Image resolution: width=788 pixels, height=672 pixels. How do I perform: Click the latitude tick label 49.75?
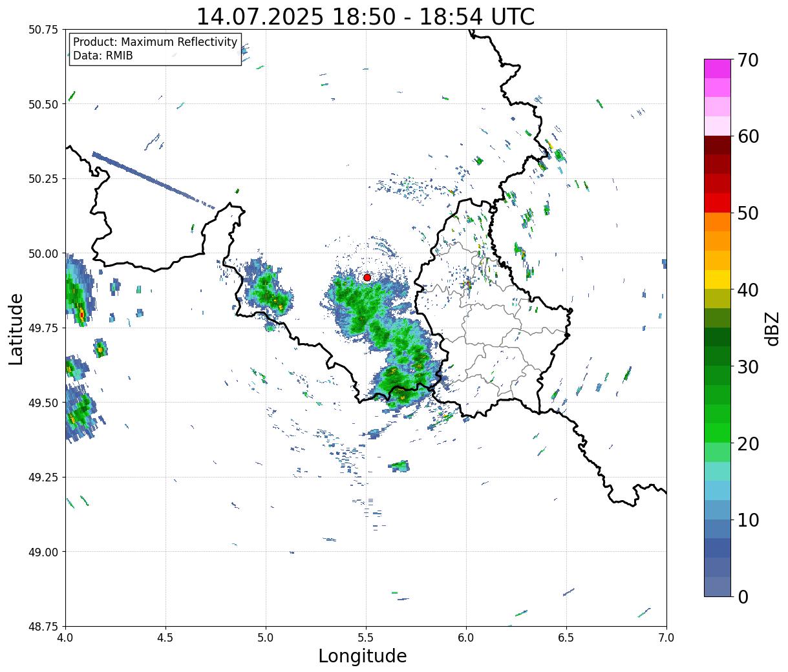[43, 328]
